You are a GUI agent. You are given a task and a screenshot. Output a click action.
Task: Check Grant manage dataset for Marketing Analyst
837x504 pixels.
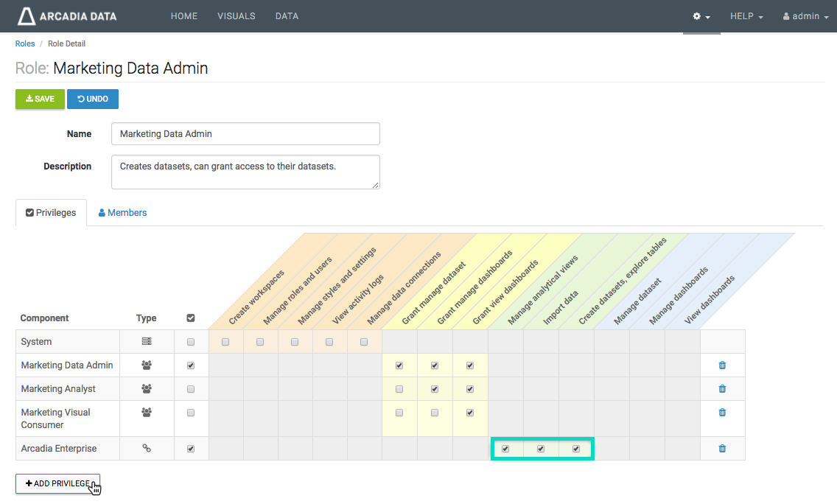click(399, 389)
